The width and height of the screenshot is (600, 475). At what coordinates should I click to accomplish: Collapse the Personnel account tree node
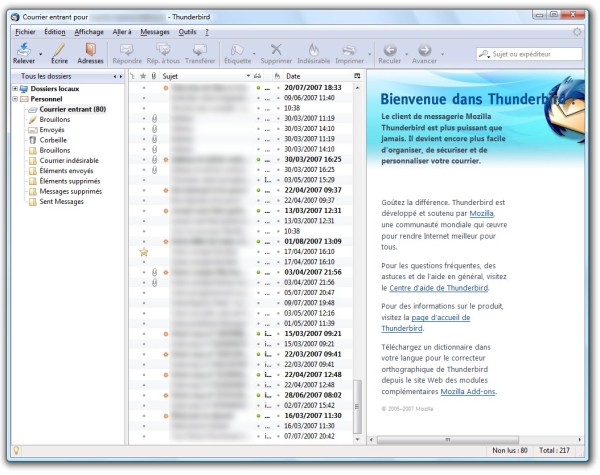6,100
